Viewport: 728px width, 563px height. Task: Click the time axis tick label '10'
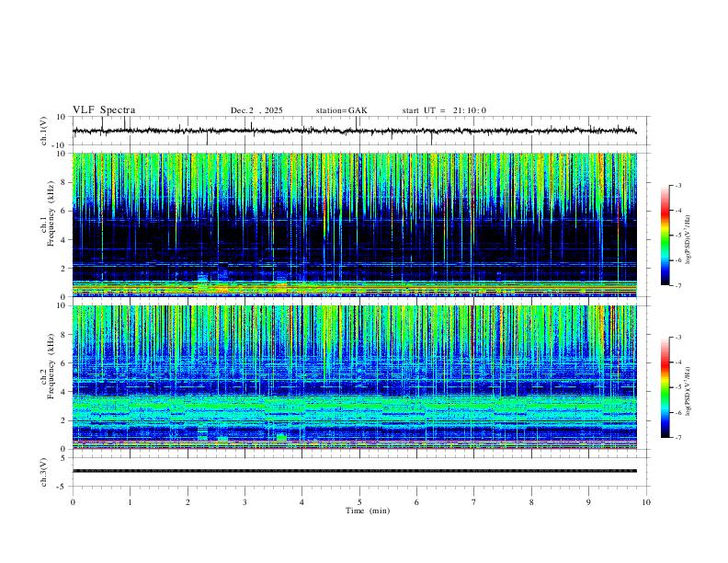(646, 502)
